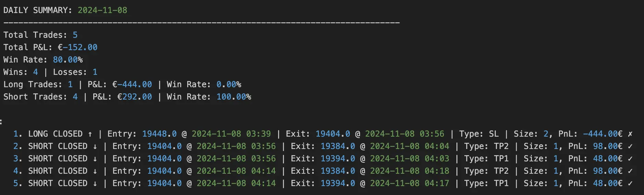Click the Long Trades P&L €-444.00
The height and width of the screenshot is (195, 644).
click(x=132, y=84)
